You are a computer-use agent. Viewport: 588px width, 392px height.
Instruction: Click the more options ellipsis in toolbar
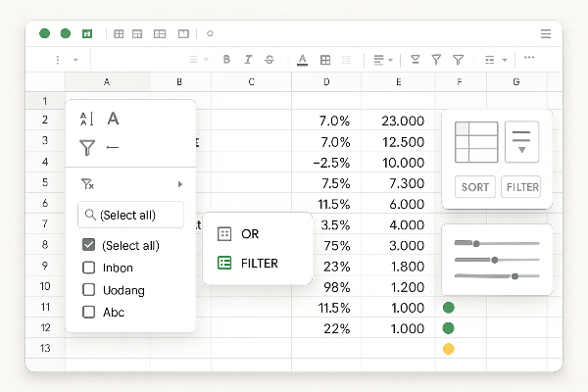[x=529, y=58]
